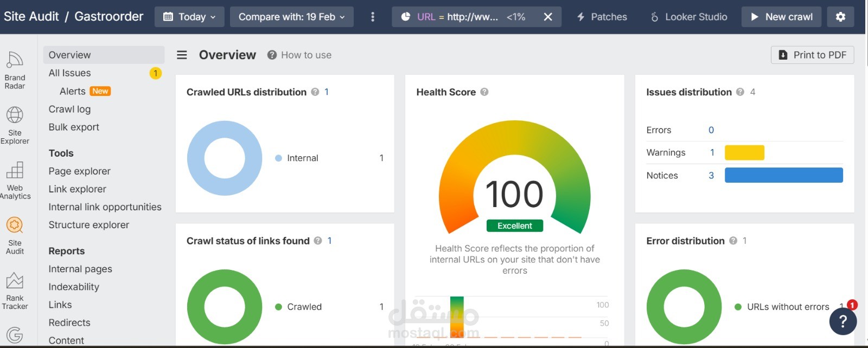Open Site Explorer in the sidebar
The image size is (868, 348).
15,126
